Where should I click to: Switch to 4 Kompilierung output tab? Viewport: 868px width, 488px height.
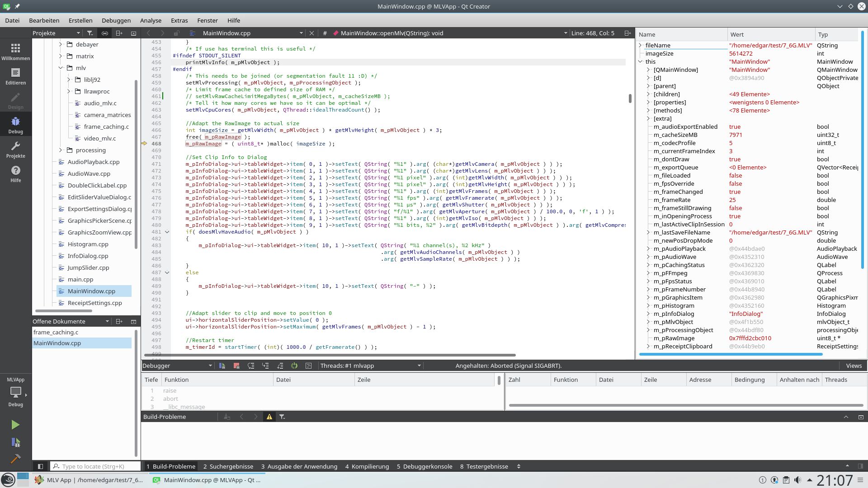click(x=367, y=466)
